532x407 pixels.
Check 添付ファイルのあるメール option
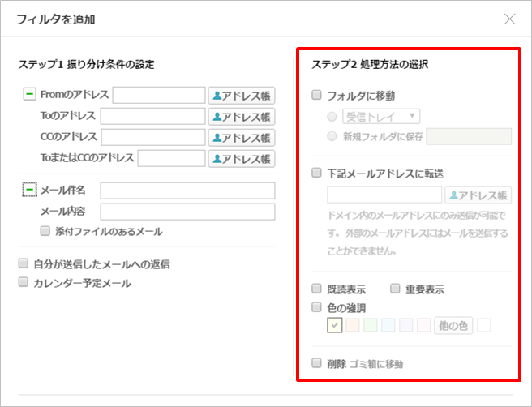(46, 231)
